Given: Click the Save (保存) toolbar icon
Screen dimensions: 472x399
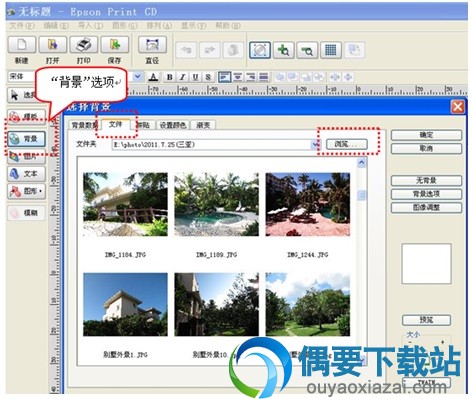Looking at the screenshot, I should [x=114, y=45].
